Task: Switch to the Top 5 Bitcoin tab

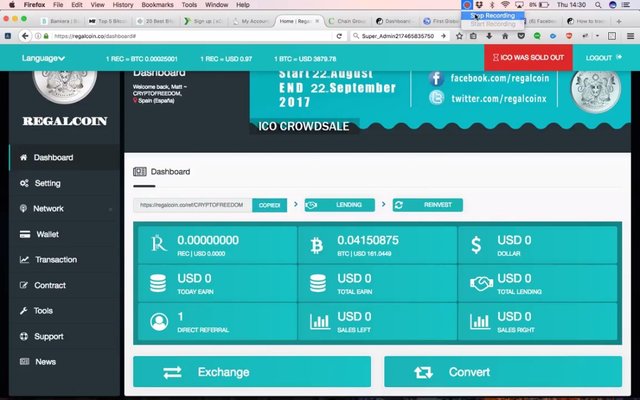Action: pyautogui.click(x=109, y=21)
